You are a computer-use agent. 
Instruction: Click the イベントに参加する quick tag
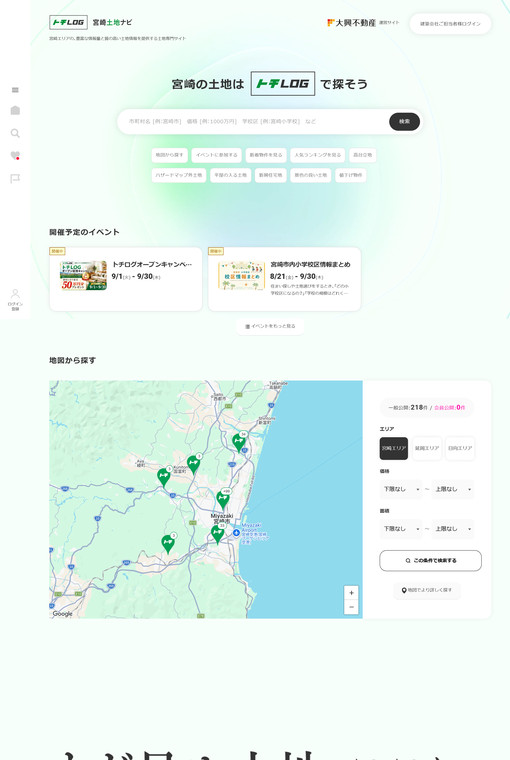pyautogui.click(x=217, y=155)
